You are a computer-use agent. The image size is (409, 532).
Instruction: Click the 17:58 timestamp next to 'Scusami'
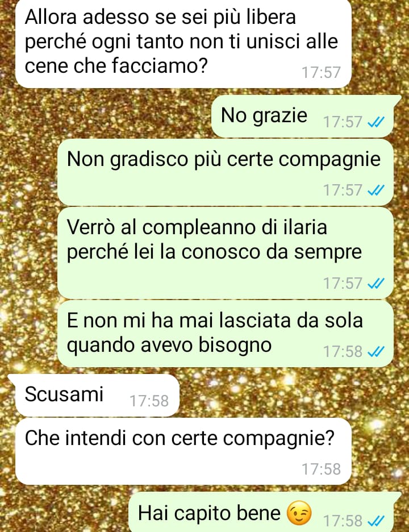point(149,401)
